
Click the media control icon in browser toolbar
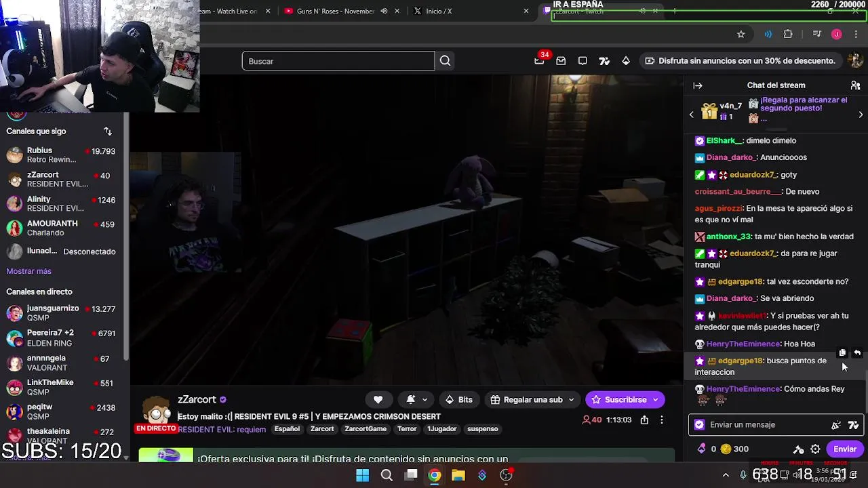pos(817,34)
